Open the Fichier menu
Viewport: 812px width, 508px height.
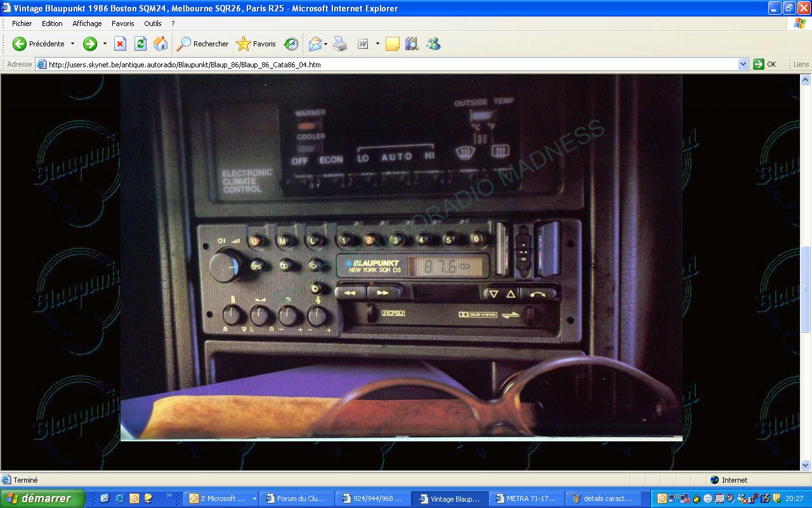coord(22,23)
